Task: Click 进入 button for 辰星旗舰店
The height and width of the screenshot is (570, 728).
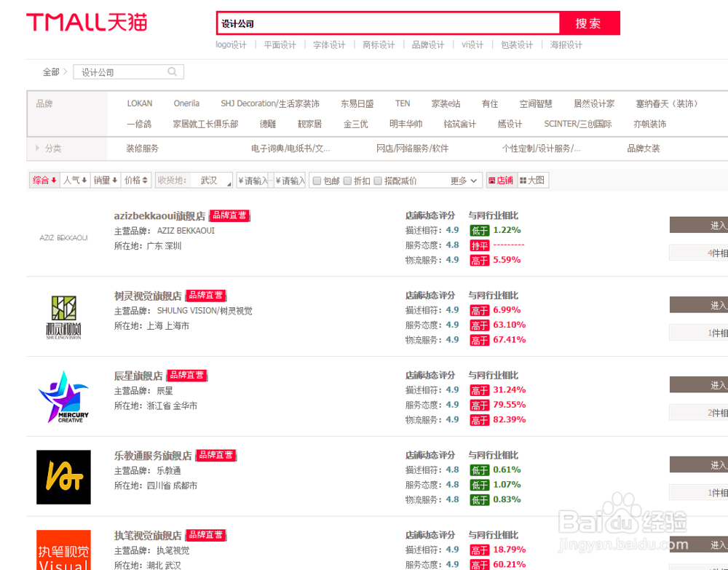Action: pyautogui.click(x=699, y=385)
